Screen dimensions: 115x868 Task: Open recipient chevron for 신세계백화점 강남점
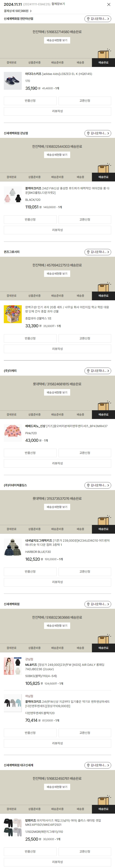[108, 134]
